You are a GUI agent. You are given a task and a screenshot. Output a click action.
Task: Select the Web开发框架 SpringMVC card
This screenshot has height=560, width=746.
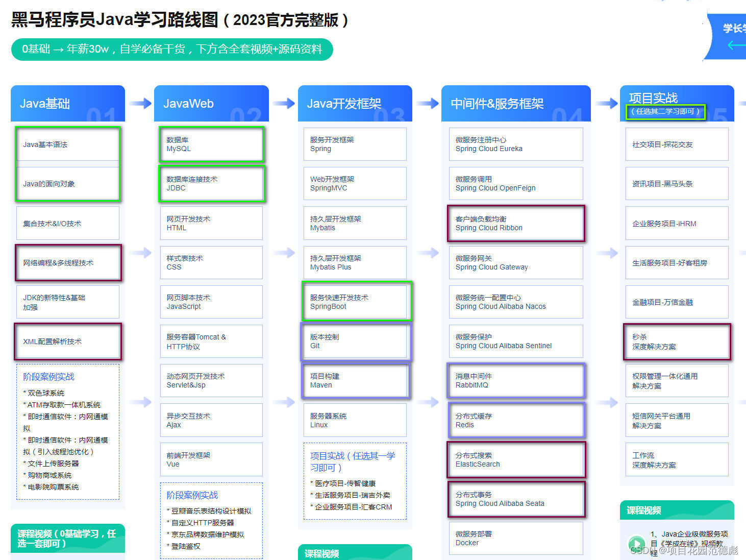tap(355, 184)
